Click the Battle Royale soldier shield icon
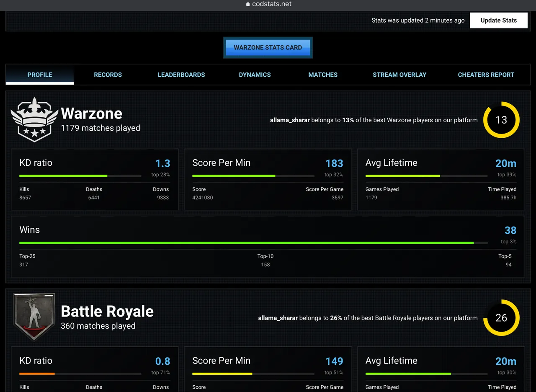536x392 pixels. click(x=34, y=317)
